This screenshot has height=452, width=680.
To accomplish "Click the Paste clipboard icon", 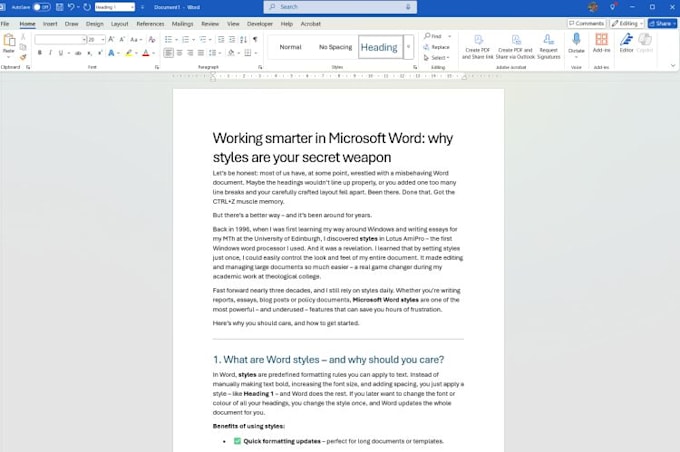I will [x=9, y=41].
